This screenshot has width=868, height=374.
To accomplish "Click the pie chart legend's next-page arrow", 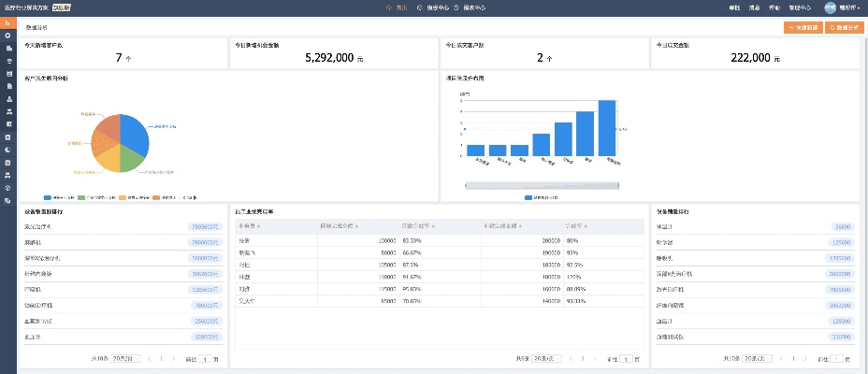I will coord(195,197).
